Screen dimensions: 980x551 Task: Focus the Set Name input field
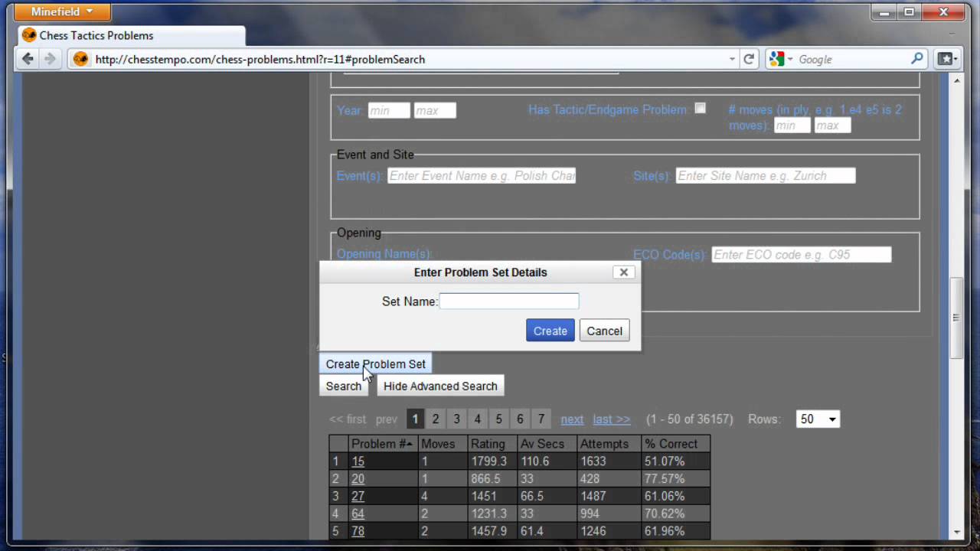point(509,301)
